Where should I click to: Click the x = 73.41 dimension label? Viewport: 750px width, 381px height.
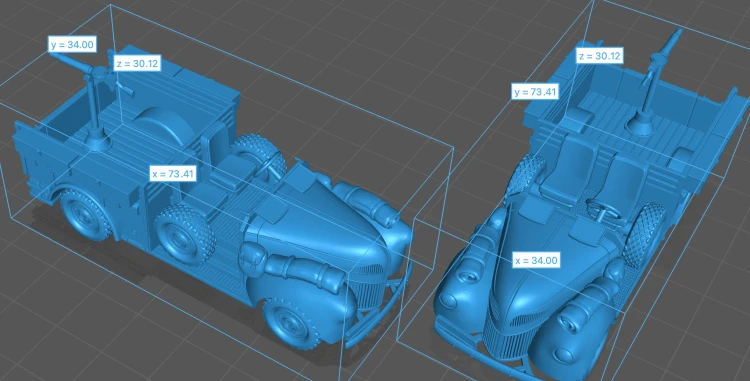pyautogui.click(x=173, y=174)
